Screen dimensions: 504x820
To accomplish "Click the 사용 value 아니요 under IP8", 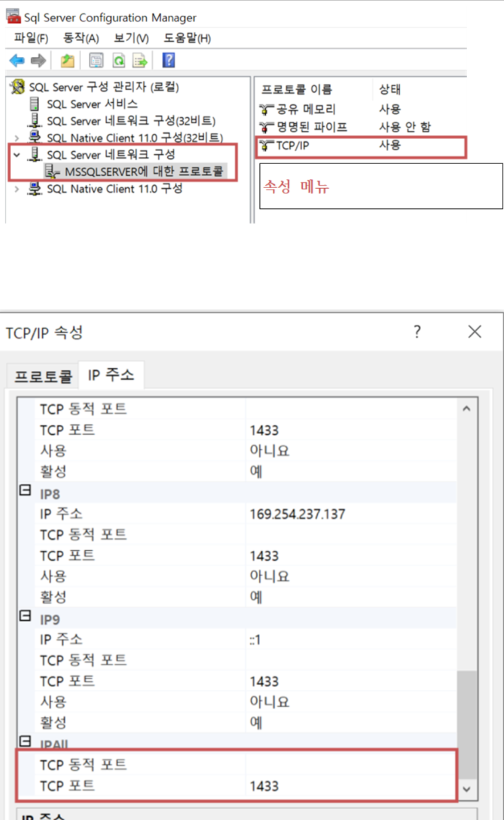I will (269, 576).
